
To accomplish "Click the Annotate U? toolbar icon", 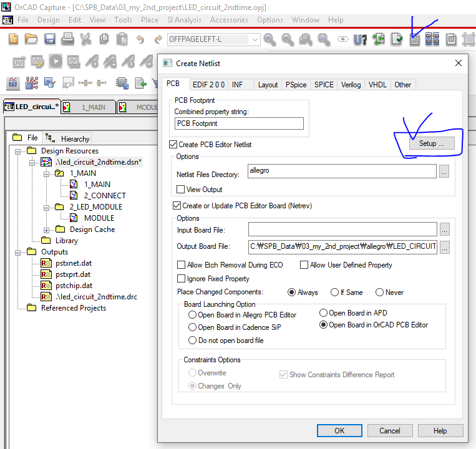I will click(x=360, y=39).
